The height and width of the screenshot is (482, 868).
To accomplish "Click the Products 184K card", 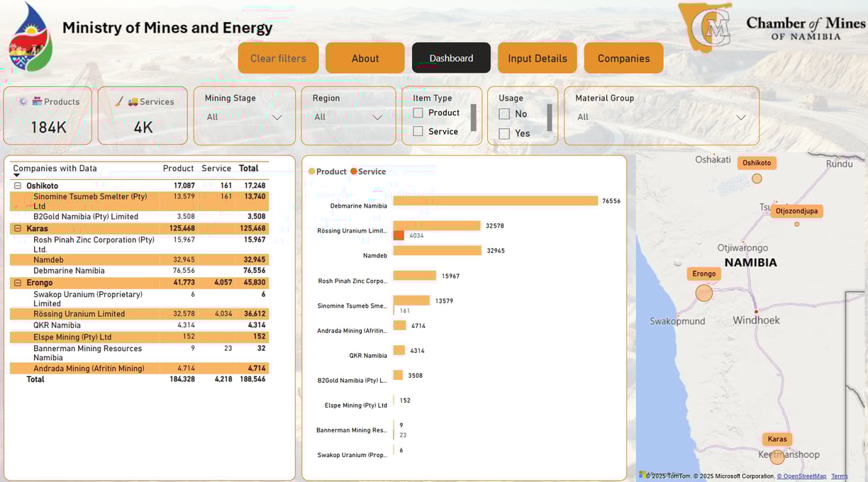I will (x=48, y=116).
